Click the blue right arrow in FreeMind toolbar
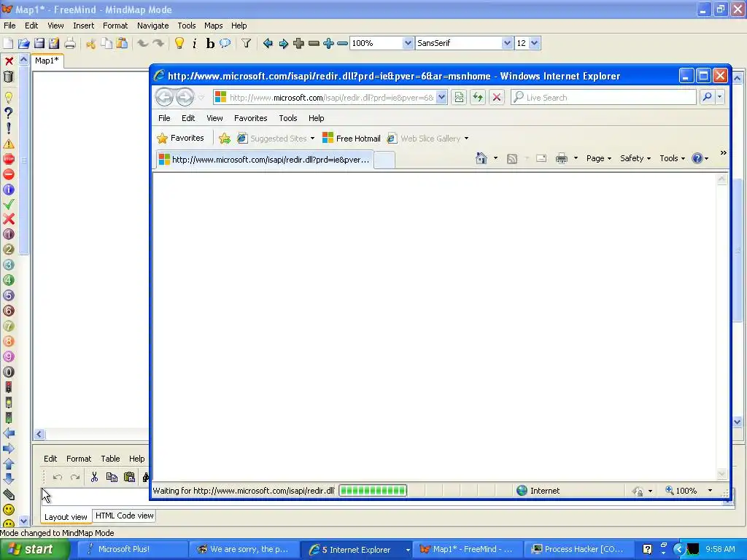The image size is (747, 560). (284, 43)
